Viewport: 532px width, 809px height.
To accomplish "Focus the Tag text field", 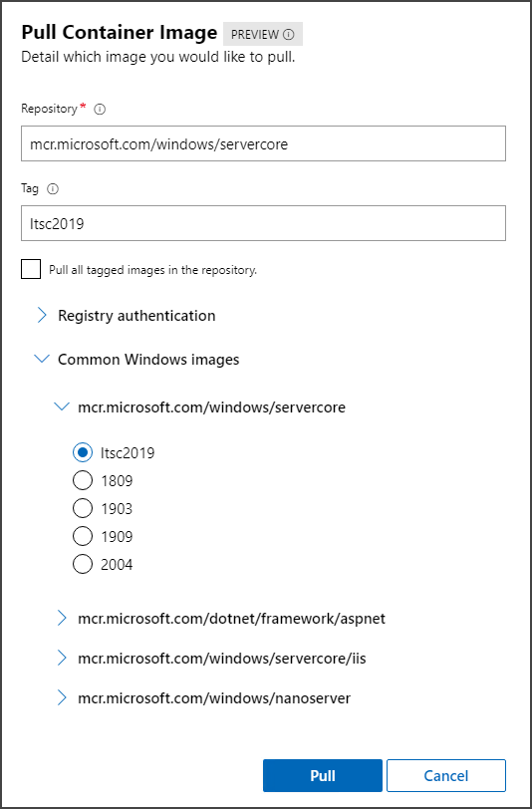I will [x=263, y=223].
